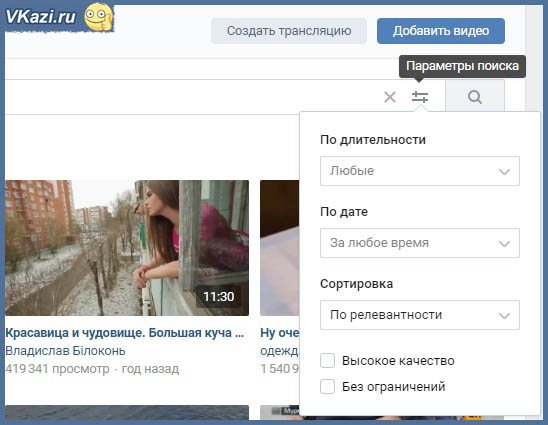Open the "Красавица и чудовище" video title link
Image resolution: width=548 pixels, height=425 pixels.
pyautogui.click(x=125, y=333)
